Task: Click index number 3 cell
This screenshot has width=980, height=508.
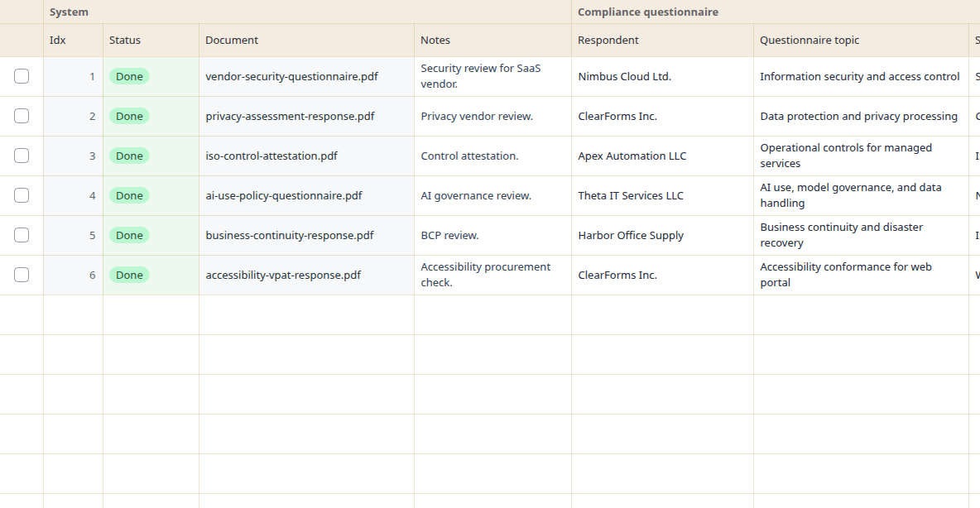Action: (x=73, y=156)
